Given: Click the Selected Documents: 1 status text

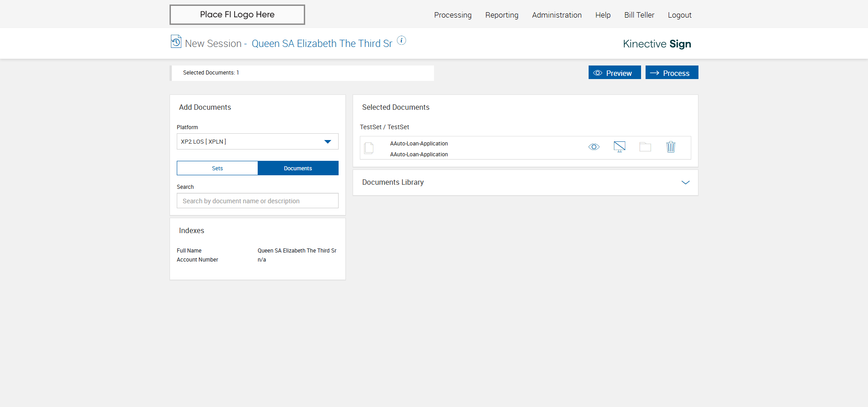Looking at the screenshot, I should 211,73.
